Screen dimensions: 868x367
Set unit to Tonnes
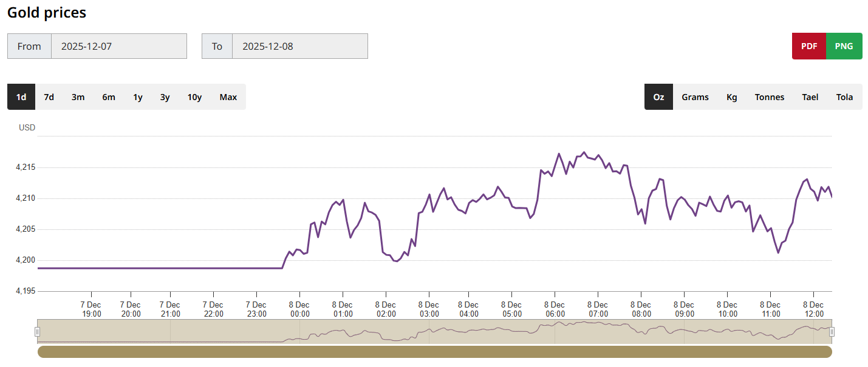pyautogui.click(x=770, y=97)
